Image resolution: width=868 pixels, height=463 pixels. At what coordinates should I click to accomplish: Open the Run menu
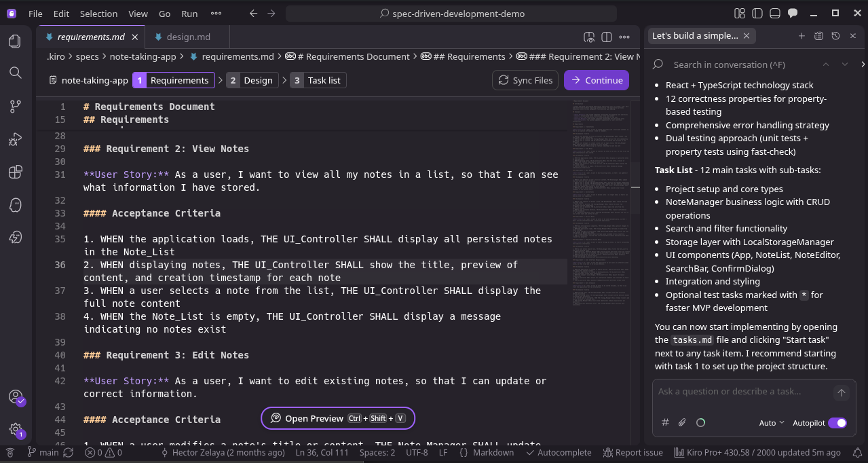point(189,13)
